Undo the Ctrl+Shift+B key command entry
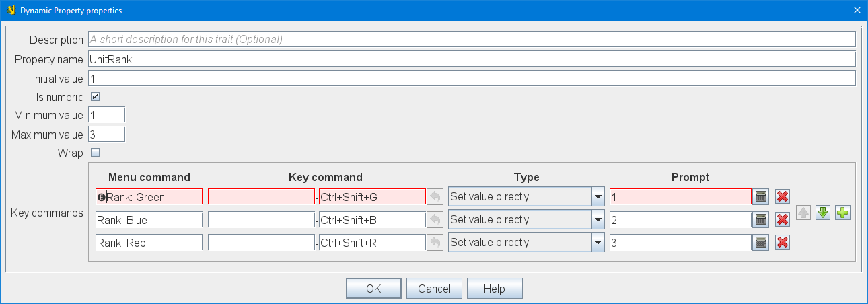Viewport: 868px width, 304px height. [x=435, y=219]
